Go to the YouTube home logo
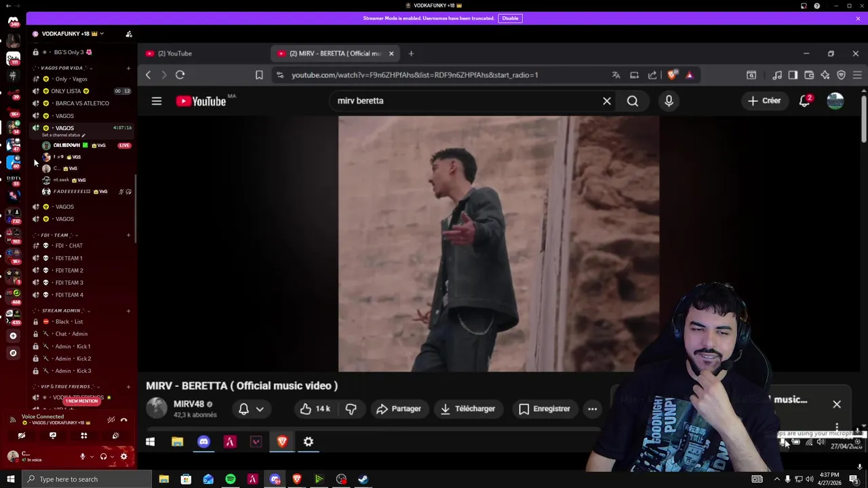The height and width of the screenshot is (488, 868). [201, 101]
